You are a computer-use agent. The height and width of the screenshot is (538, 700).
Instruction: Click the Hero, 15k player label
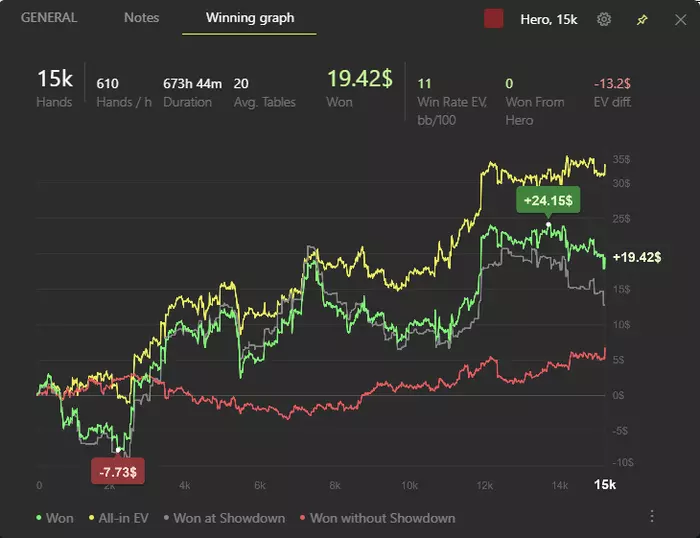549,19
